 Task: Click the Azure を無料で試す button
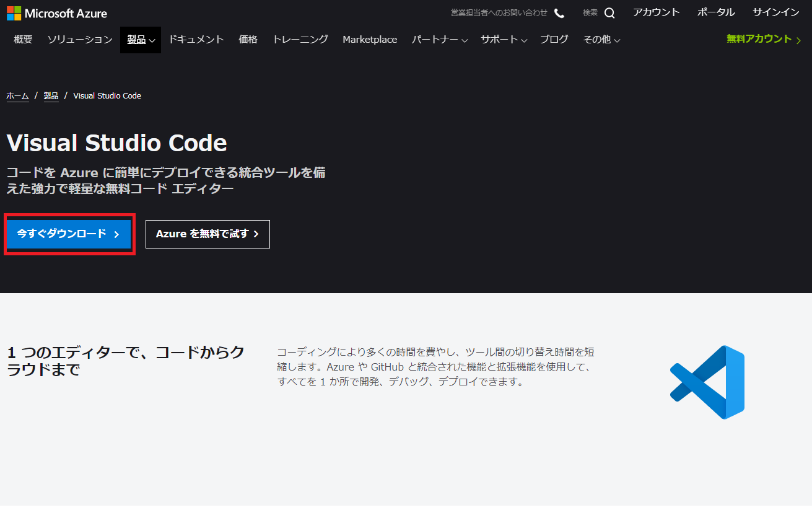tap(207, 234)
